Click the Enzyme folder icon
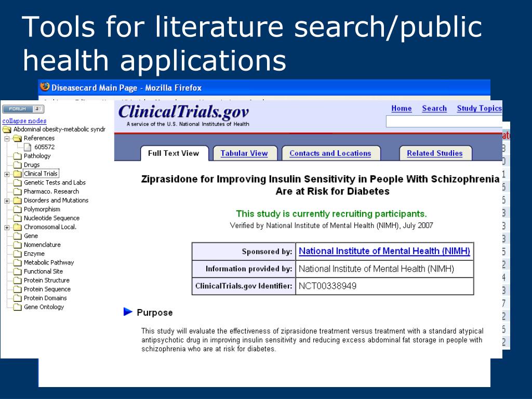Viewport: 532px width, 399px height. (x=17, y=254)
